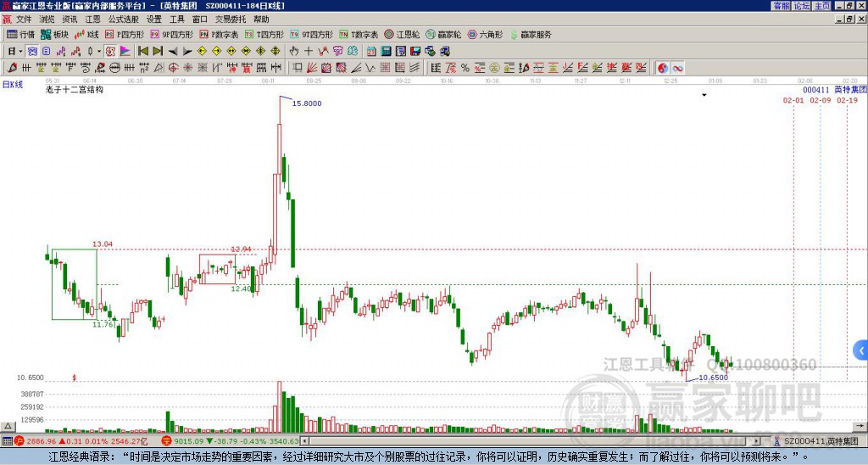Open 赢家服务 service page

531,34
